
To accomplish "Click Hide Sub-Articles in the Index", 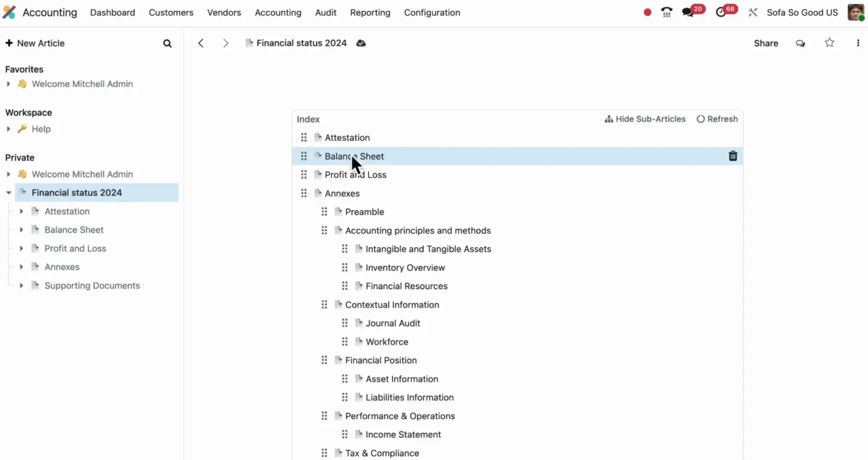I will [x=645, y=119].
